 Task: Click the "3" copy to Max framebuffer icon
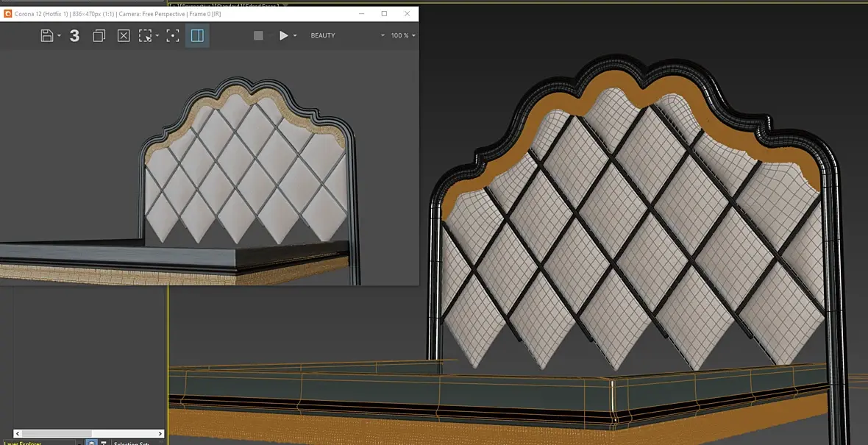click(x=74, y=35)
